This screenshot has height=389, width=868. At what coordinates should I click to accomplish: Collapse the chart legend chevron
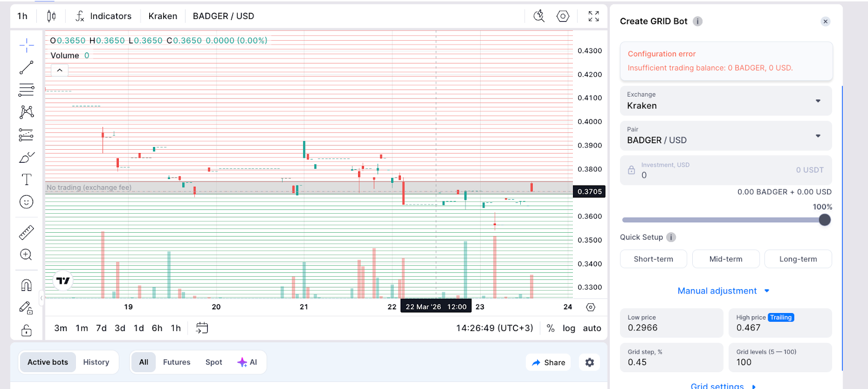click(x=60, y=71)
